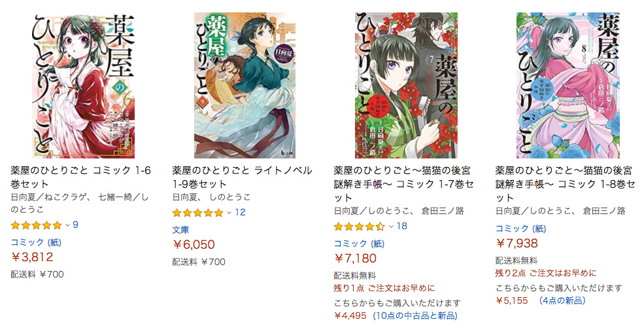Click the ￥7,938 price

(x=517, y=244)
